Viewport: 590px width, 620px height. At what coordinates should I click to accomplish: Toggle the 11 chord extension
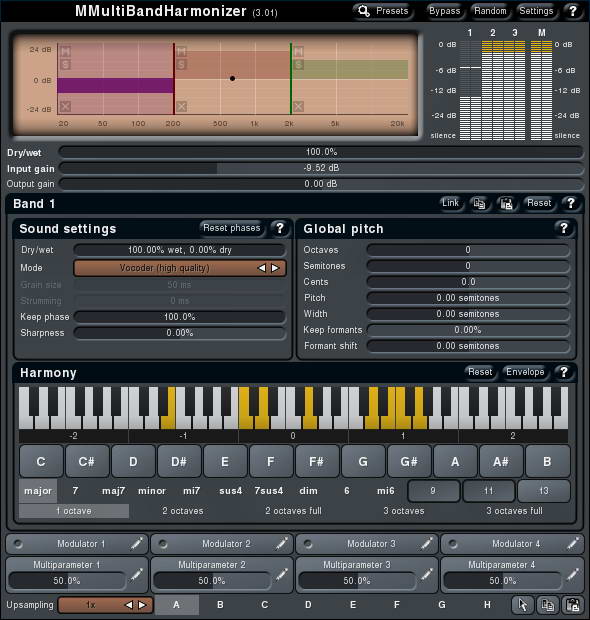pyautogui.click(x=489, y=491)
